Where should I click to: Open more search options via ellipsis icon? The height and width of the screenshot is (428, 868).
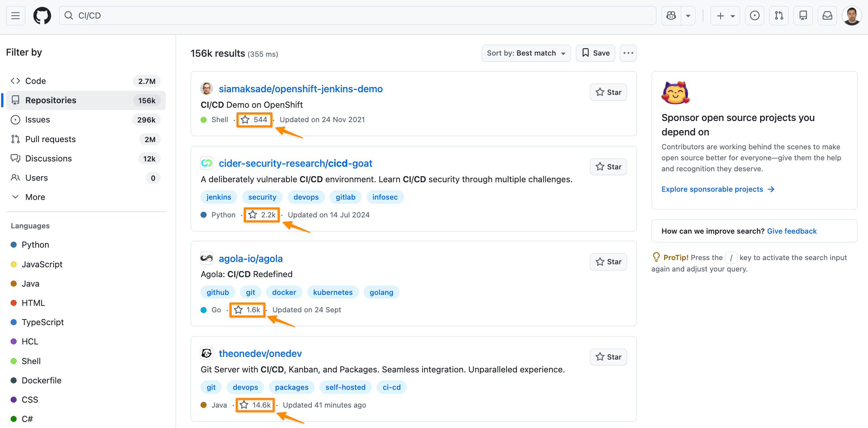[628, 53]
